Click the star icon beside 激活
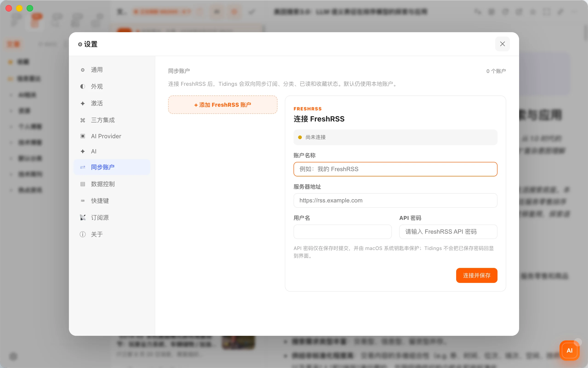 [83, 103]
